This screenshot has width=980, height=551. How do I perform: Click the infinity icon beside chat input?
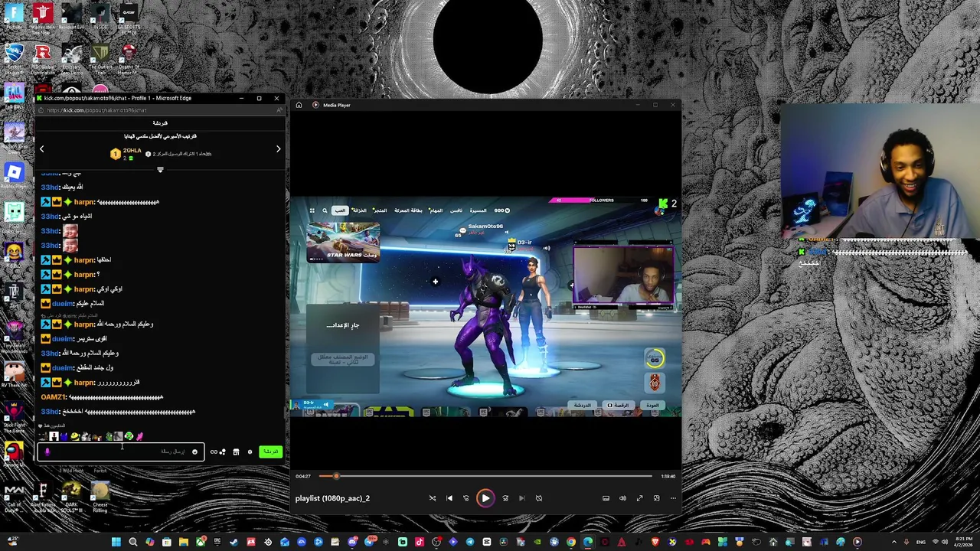tap(214, 452)
